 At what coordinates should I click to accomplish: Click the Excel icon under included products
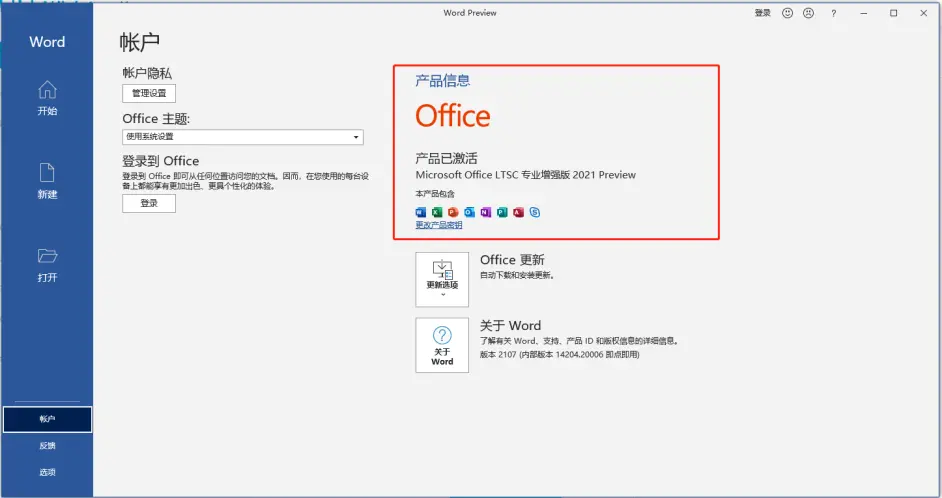click(437, 212)
